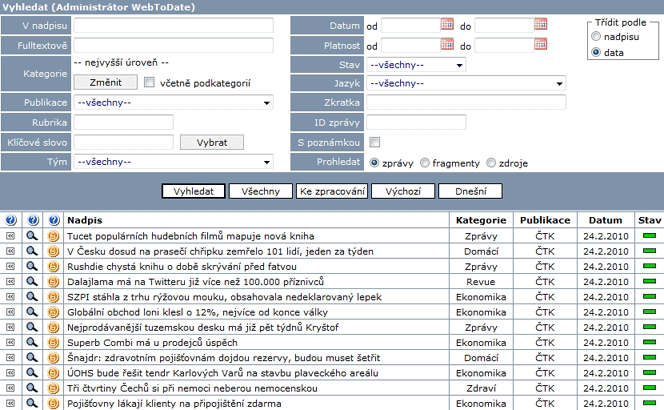The image size is (664, 410).
Task: Click orange icon beside 'Rushdie chystá knihu' row
Action: pos(53,267)
